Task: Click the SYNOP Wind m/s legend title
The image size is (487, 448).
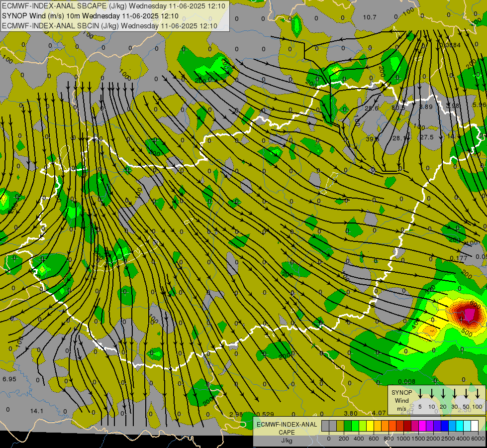Action: coord(401,400)
